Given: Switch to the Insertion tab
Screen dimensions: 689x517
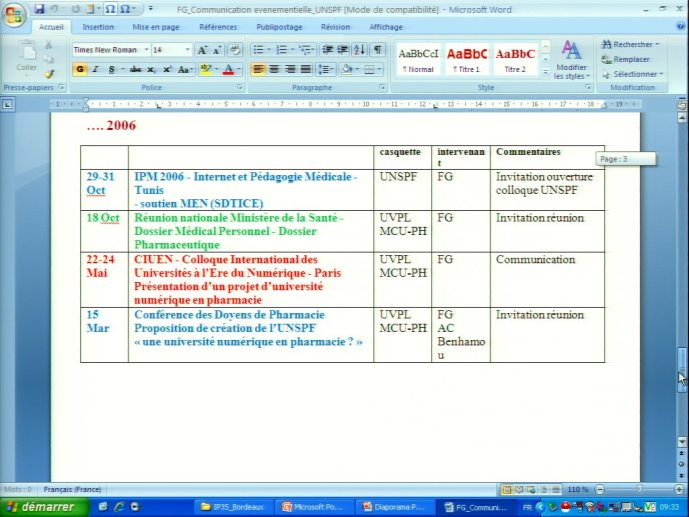Looking at the screenshot, I should click(98, 27).
